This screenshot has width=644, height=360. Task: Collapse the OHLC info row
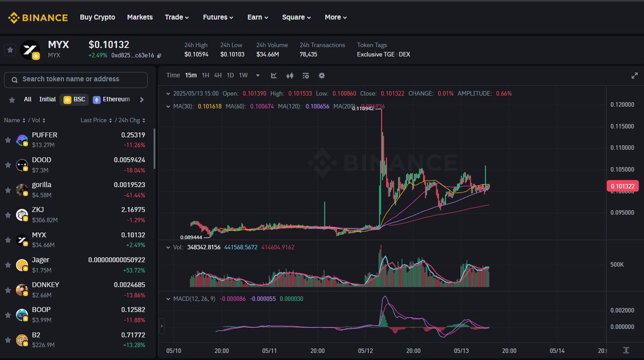pyautogui.click(x=169, y=93)
